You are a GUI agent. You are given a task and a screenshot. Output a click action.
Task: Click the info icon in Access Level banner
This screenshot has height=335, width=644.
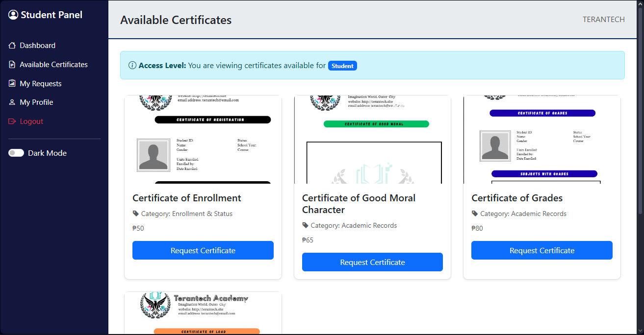[132, 65]
